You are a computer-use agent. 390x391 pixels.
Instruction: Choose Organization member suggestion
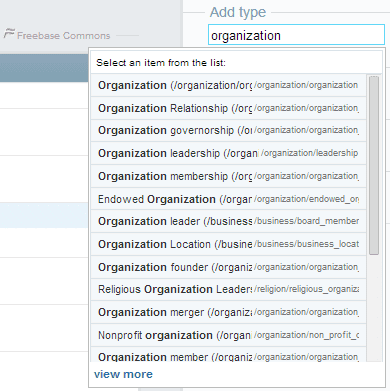coord(228,354)
